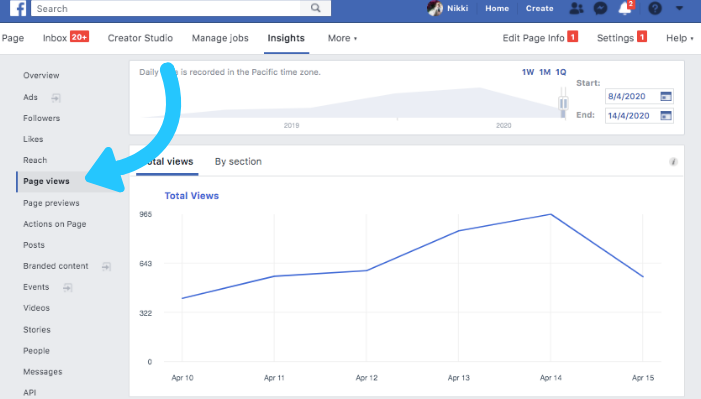Click the Nikki profile name
The width and height of the screenshot is (701, 399).
click(458, 8)
